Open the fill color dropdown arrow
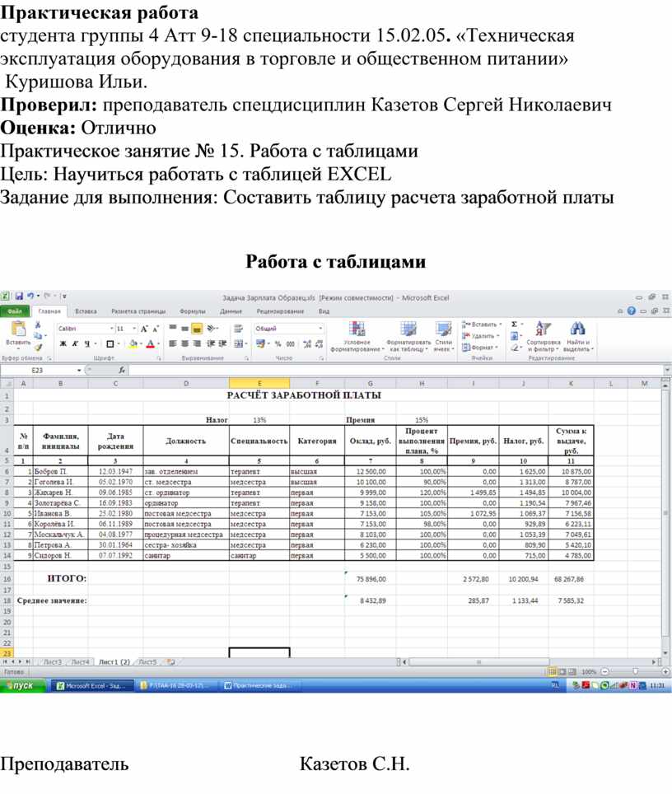 [x=141, y=344]
